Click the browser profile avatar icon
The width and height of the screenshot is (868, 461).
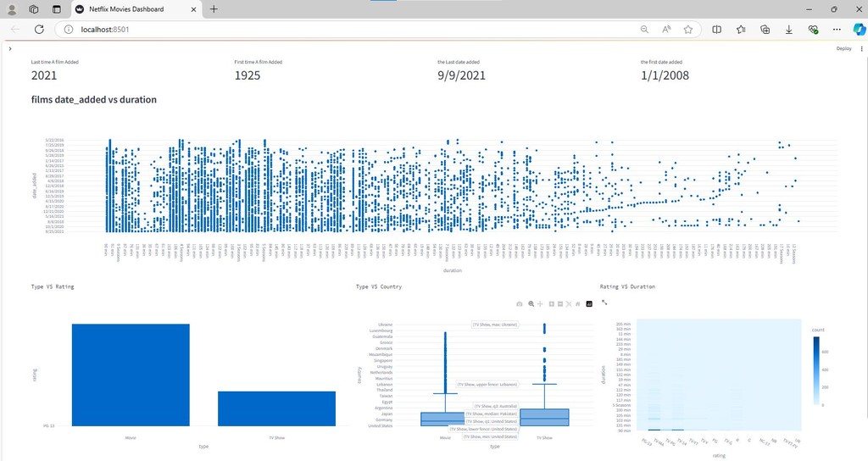[x=12, y=9]
